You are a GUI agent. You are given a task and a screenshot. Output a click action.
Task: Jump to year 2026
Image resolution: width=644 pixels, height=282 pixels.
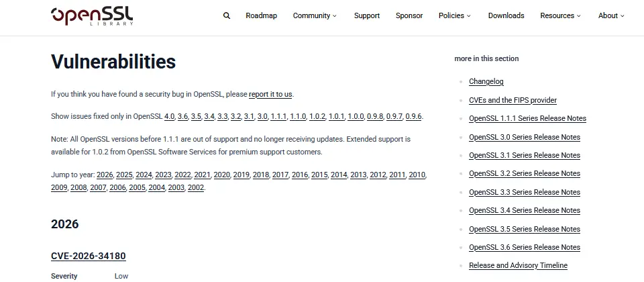pyautogui.click(x=105, y=175)
